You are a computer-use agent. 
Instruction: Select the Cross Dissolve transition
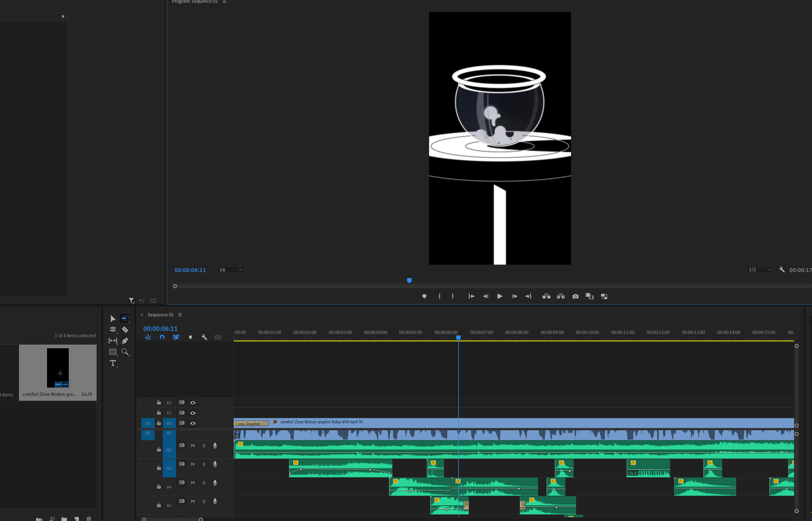coord(251,424)
